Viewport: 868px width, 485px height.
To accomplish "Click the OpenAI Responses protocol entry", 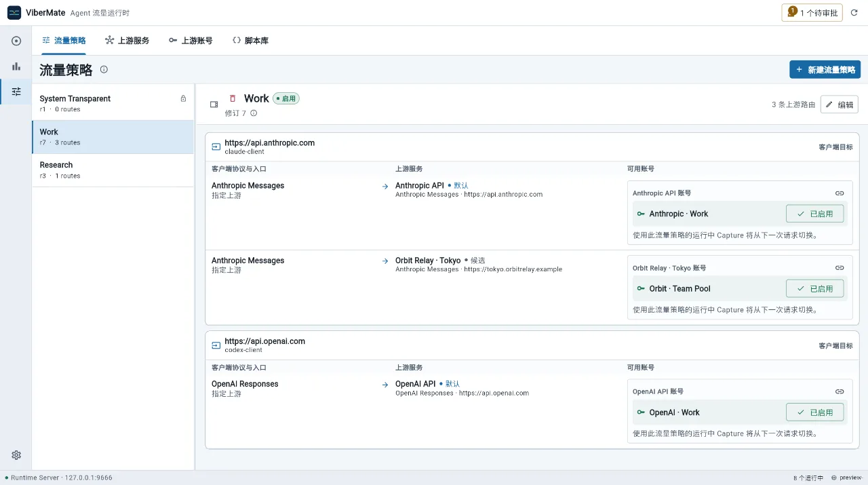I will click(245, 384).
